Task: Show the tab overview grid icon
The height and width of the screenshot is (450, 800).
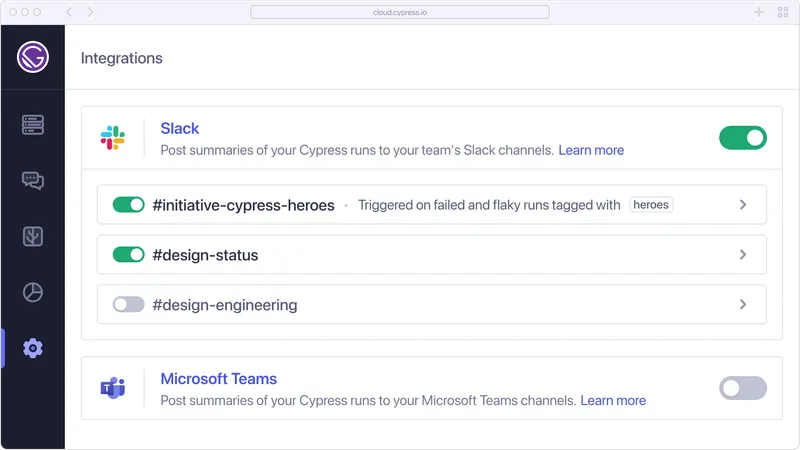Action: point(783,12)
